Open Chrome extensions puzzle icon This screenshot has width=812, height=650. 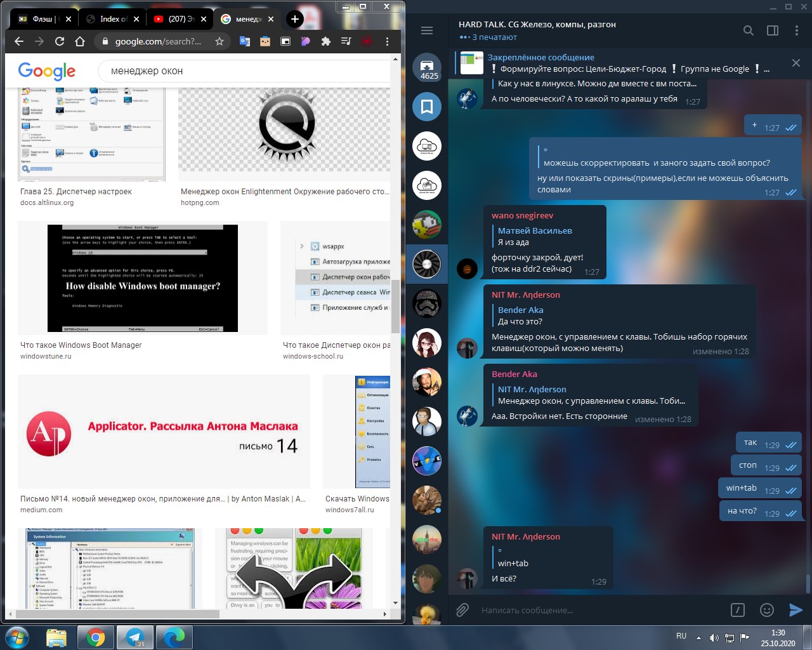326,41
